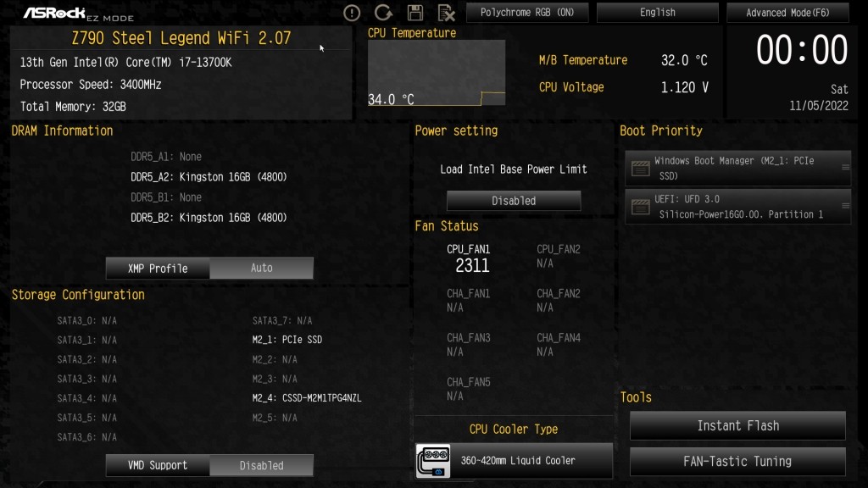Toggle Polychrome RGB (ON) button

click(x=527, y=12)
